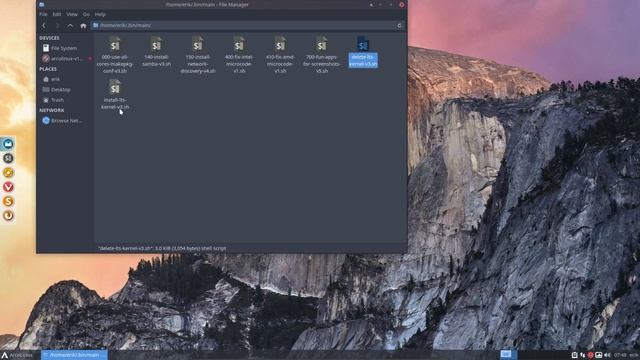Go to the parent folder with the up arrow
The height and width of the screenshot is (360, 640).
70,25
